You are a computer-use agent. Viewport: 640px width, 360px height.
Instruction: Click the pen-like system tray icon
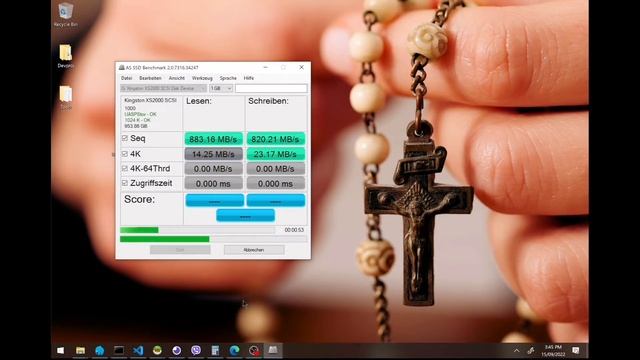pyautogui.click(x=531, y=350)
